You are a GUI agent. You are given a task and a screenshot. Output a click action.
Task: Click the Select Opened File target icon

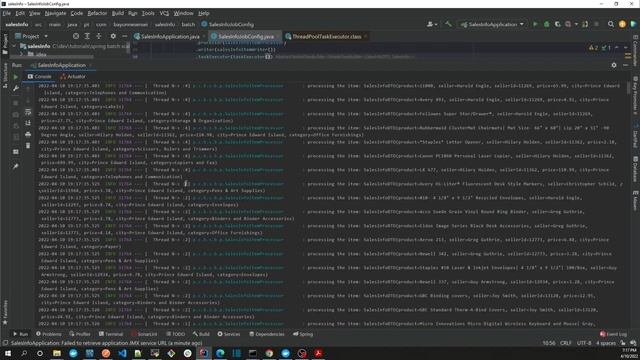pyautogui.click(x=76, y=36)
